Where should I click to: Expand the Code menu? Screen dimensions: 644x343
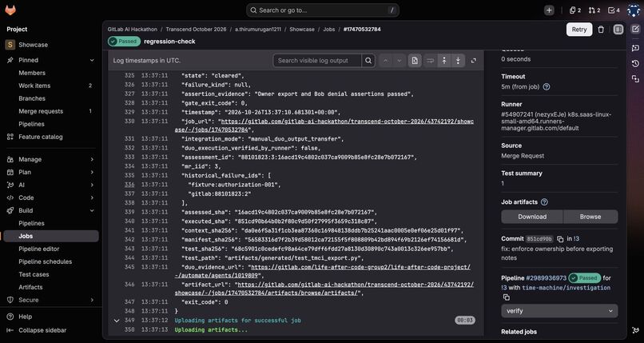pyautogui.click(x=92, y=197)
